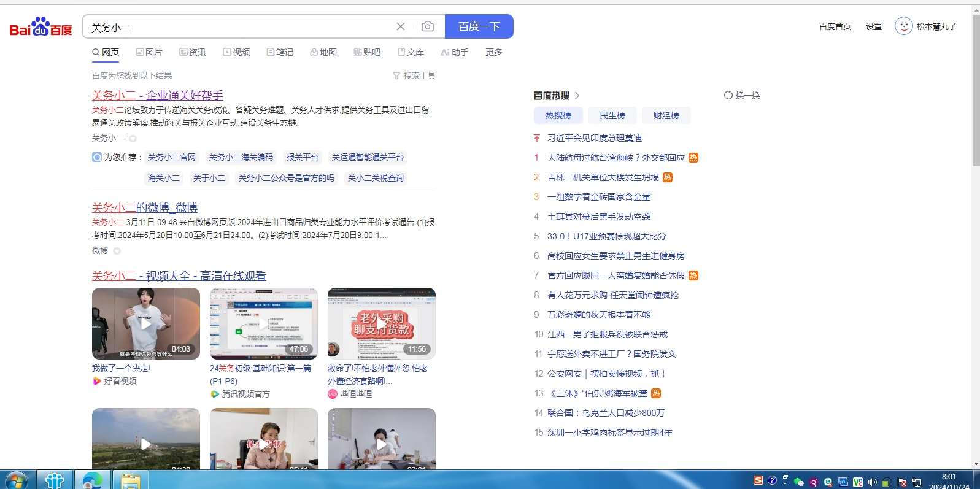Play the 11:56 video thumbnail
This screenshot has width=980, height=489.
[x=382, y=323]
